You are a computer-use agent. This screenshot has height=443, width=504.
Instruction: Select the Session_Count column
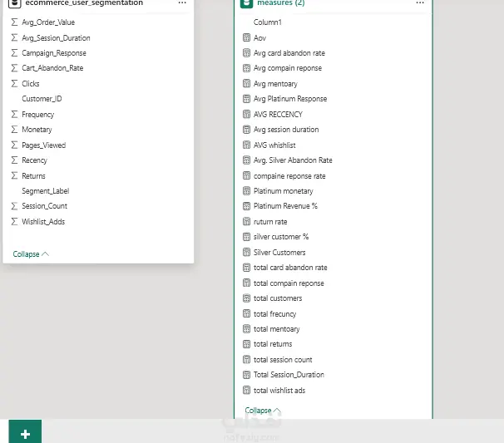[x=44, y=206]
